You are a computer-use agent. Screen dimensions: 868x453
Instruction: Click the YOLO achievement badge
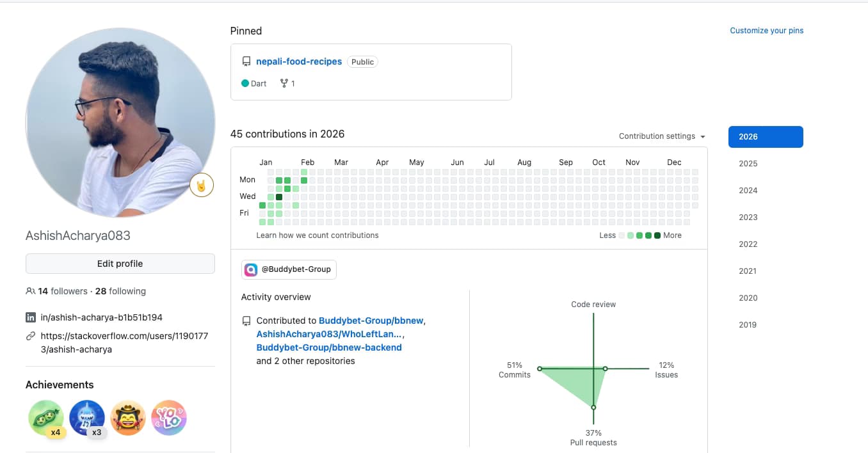point(169,418)
